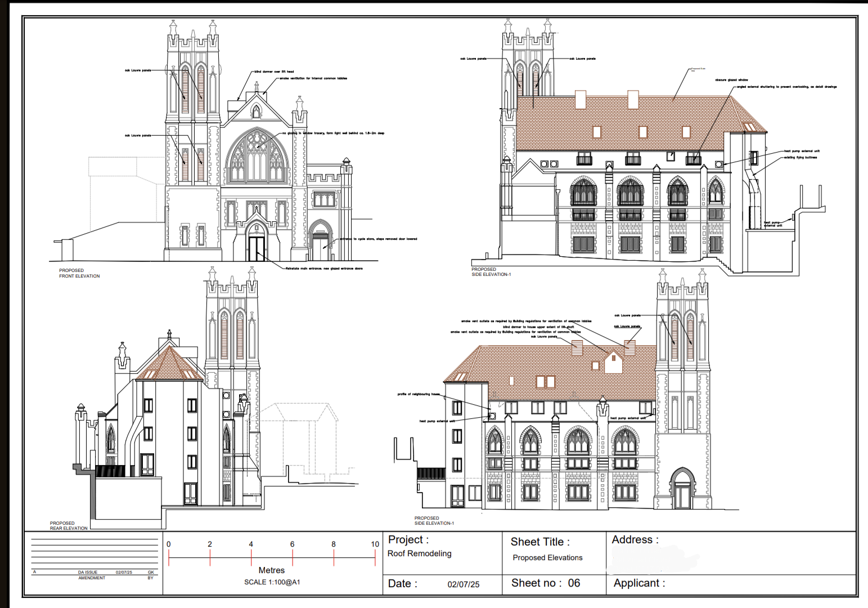Select the DA ISSUE revision row

94,572
